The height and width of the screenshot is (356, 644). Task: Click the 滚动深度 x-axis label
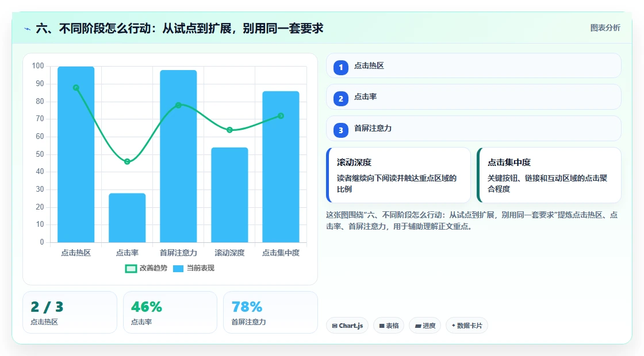coord(229,253)
